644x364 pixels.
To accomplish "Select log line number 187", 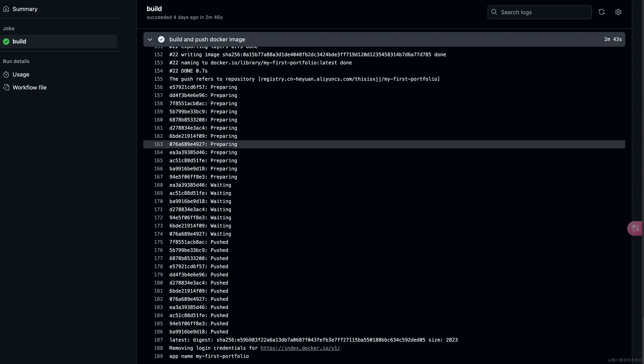I will (158, 340).
